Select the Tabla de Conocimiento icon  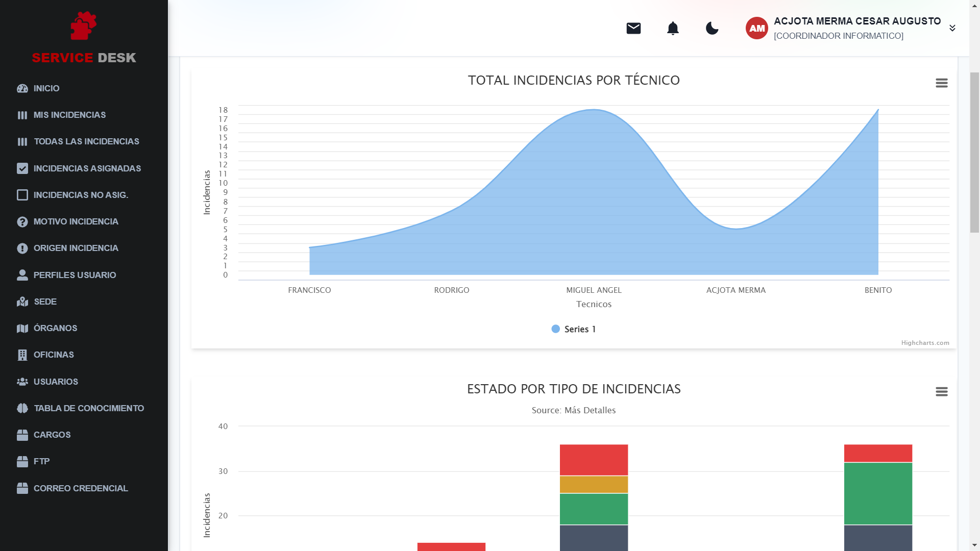22,408
